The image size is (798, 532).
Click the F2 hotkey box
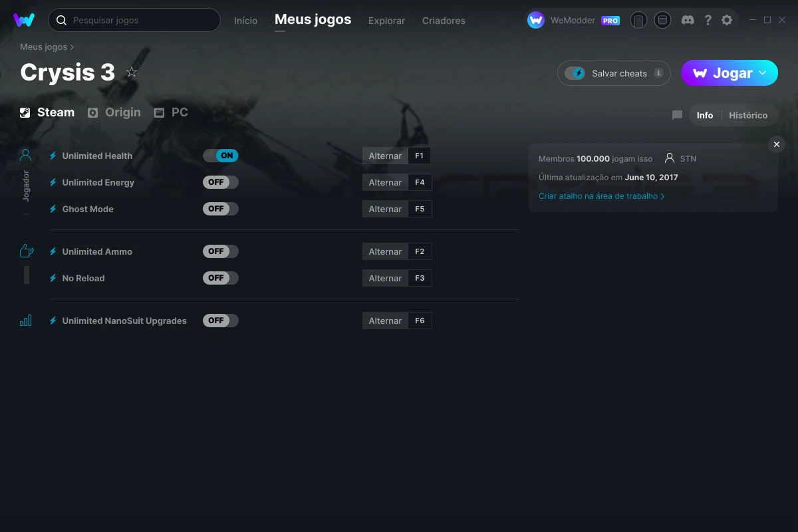(420, 251)
